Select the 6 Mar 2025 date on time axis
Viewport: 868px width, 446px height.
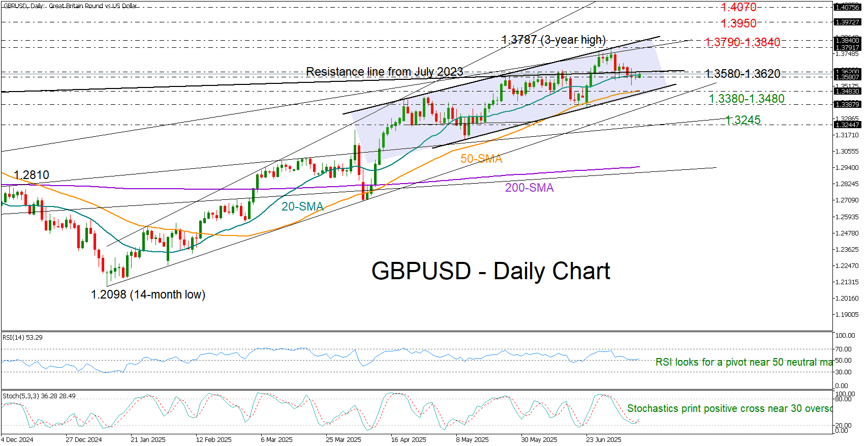coord(276,439)
